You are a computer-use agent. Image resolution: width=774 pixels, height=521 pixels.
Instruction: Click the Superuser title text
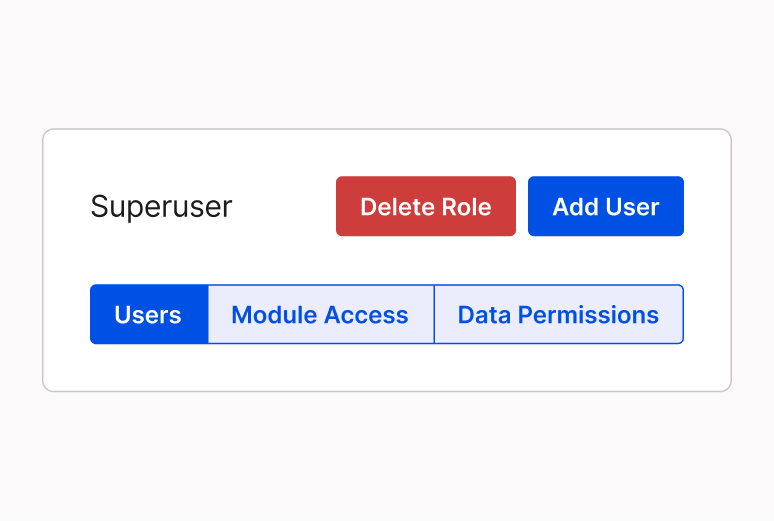[161, 206]
